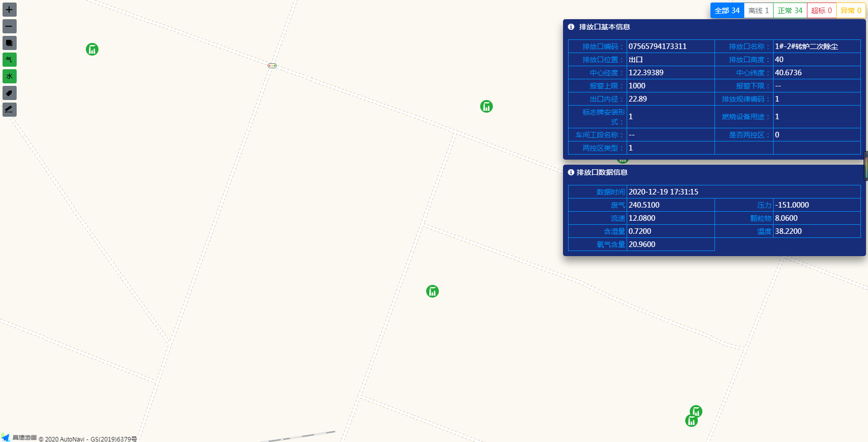
Task: Zoom out the map with minus button
Action: (x=10, y=26)
